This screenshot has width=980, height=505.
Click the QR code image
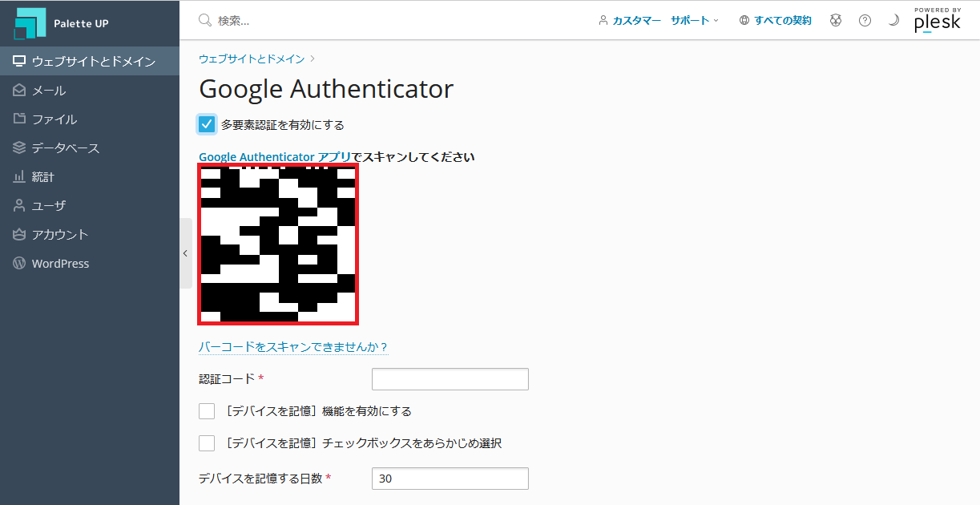[278, 244]
